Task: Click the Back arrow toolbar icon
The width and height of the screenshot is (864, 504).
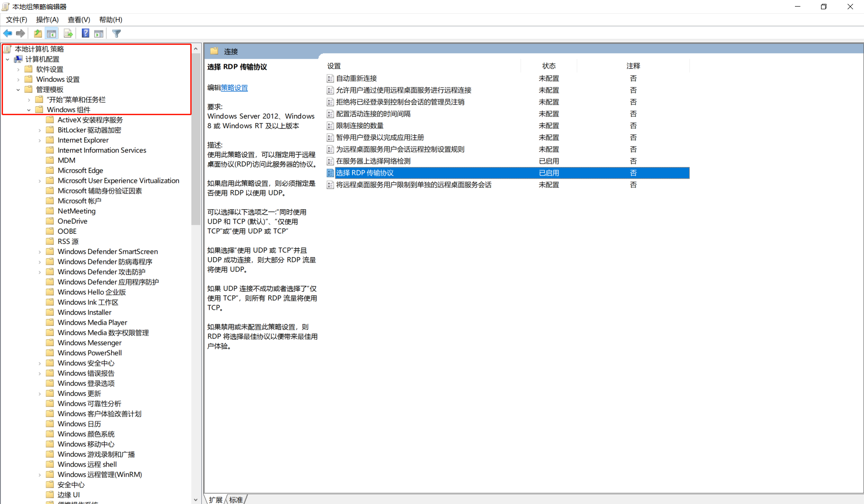Action: point(8,34)
